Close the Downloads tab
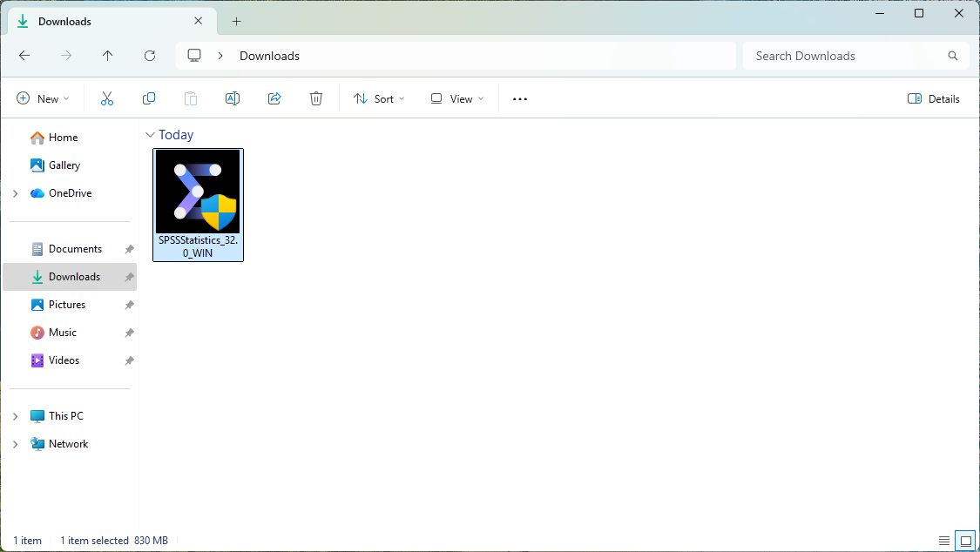 pos(198,21)
